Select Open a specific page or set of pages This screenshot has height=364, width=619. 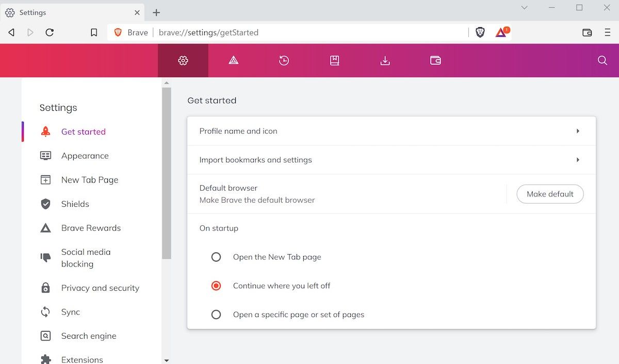coord(216,315)
